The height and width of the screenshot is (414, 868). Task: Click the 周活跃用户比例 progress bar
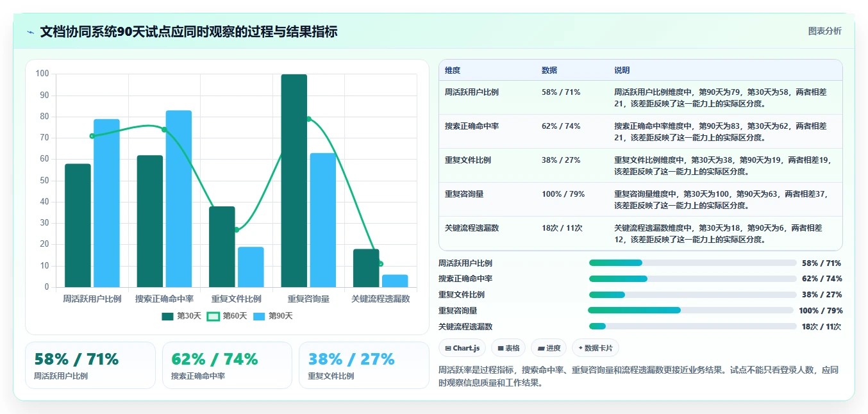coord(692,263)
